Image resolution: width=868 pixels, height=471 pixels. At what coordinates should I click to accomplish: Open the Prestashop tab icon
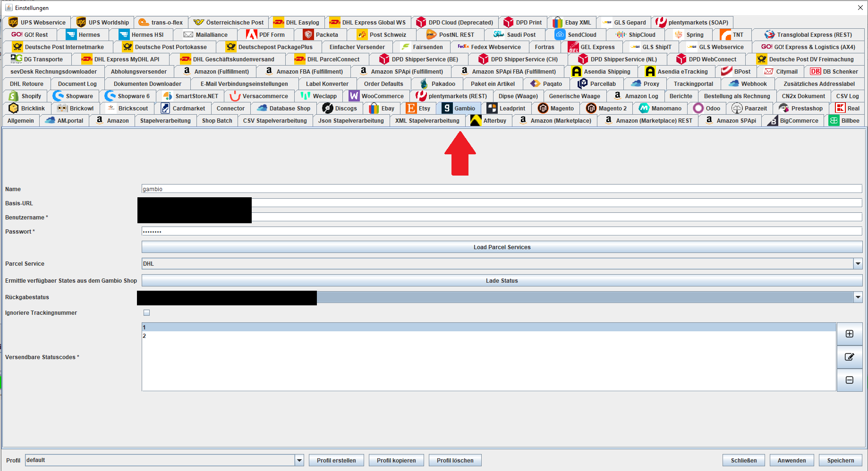(x=783, y=108)
